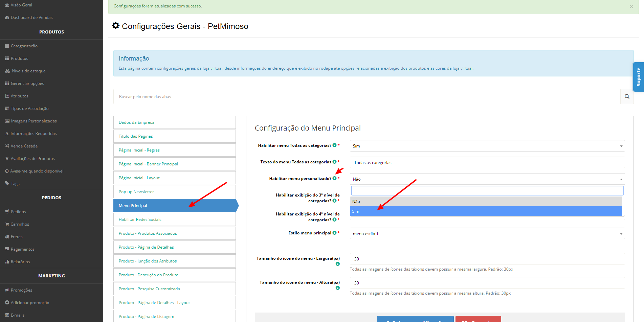
Task: Select Não option in open dropdown
Action: coord(486,202)
